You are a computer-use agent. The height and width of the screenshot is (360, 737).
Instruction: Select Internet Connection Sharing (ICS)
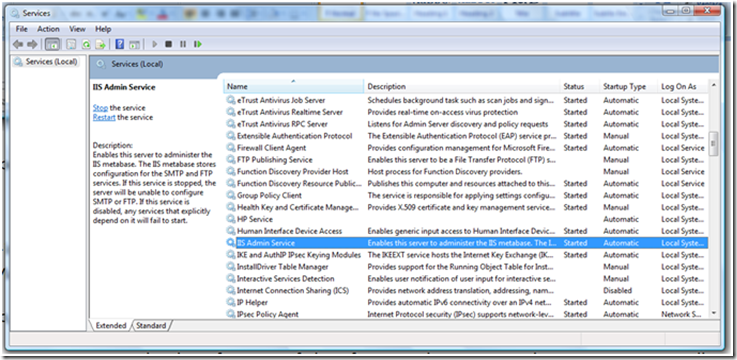[x=466, y=290]
